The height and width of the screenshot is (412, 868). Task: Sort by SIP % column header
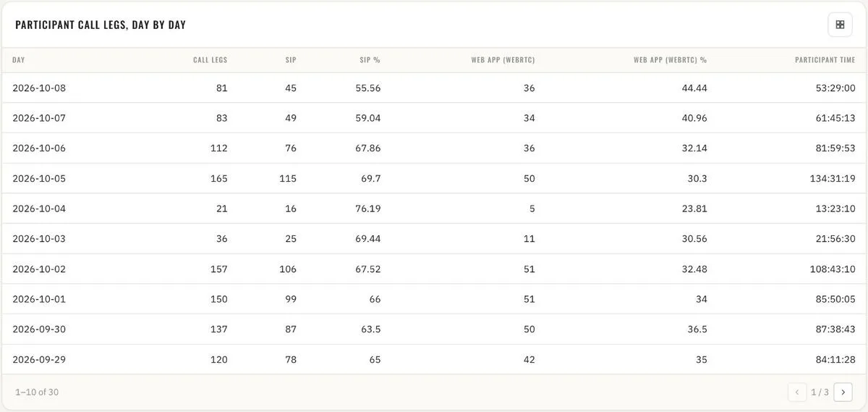click(370, 60)
